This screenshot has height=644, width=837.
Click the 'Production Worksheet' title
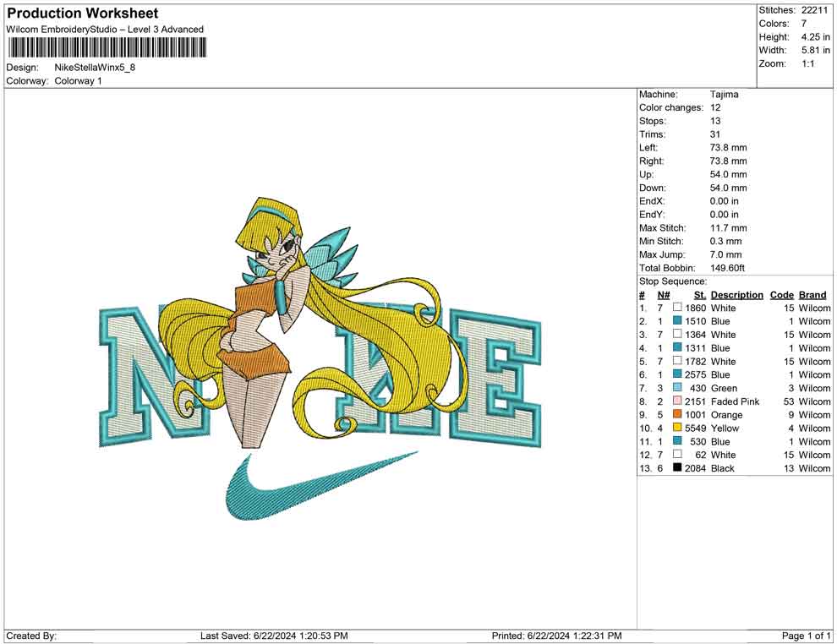coord(83,13)
